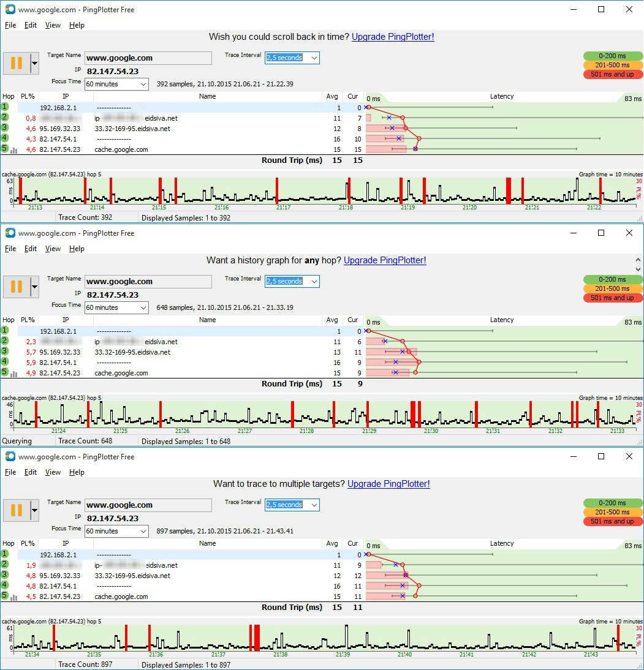Pause tracing in the bottom PingPlotter window
644x670 pixels.
coord(17,510)
